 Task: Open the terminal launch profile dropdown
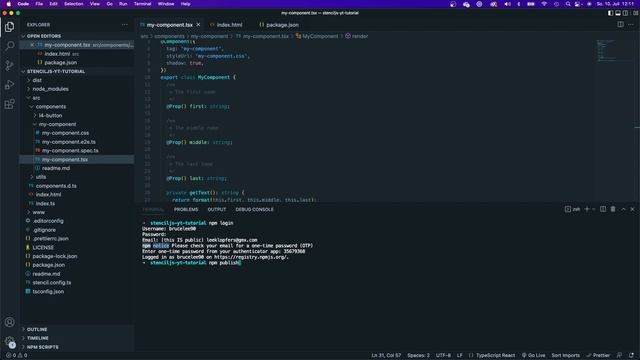click(x=593, y=209)
